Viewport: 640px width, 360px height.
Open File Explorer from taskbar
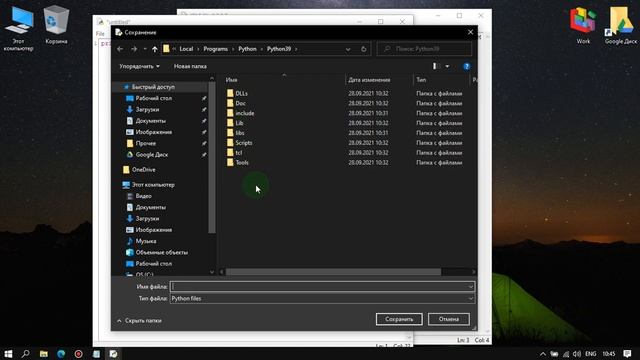coord(44,353)
